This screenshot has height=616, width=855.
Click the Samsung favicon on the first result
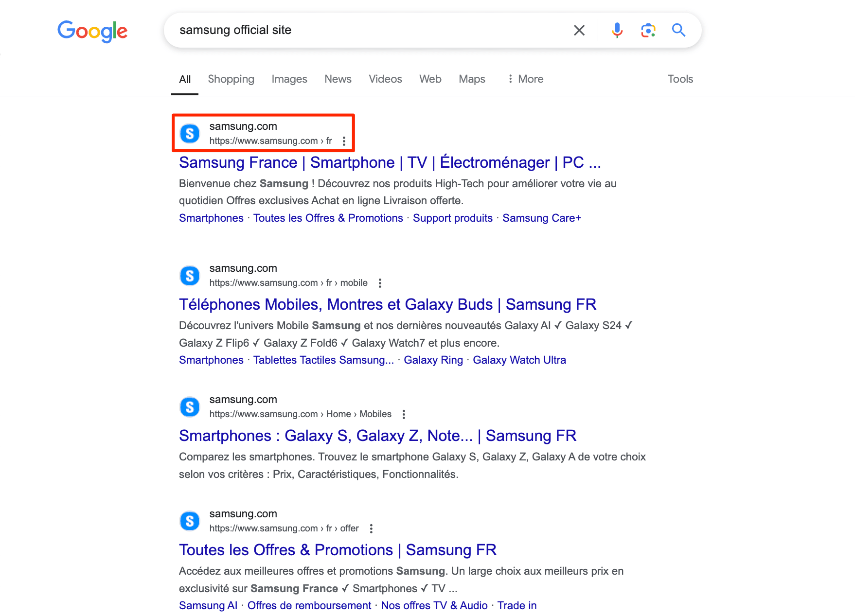tap(190, 133)
